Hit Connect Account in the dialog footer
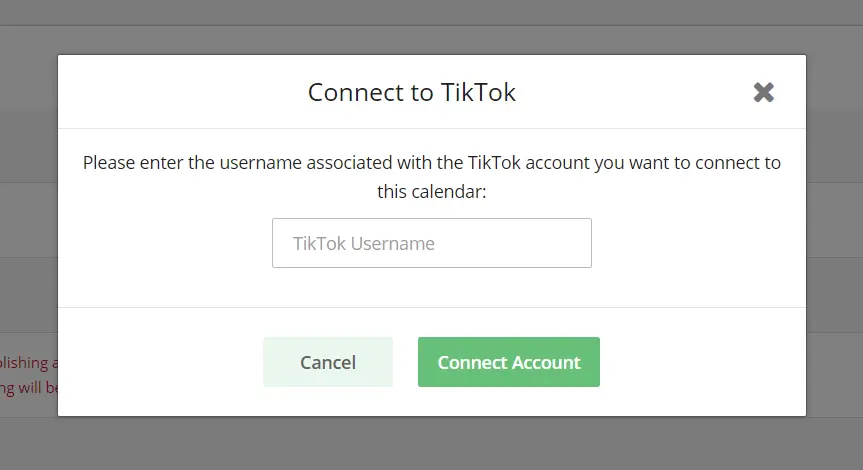This screenshot has height=470, width=863. 508,362
